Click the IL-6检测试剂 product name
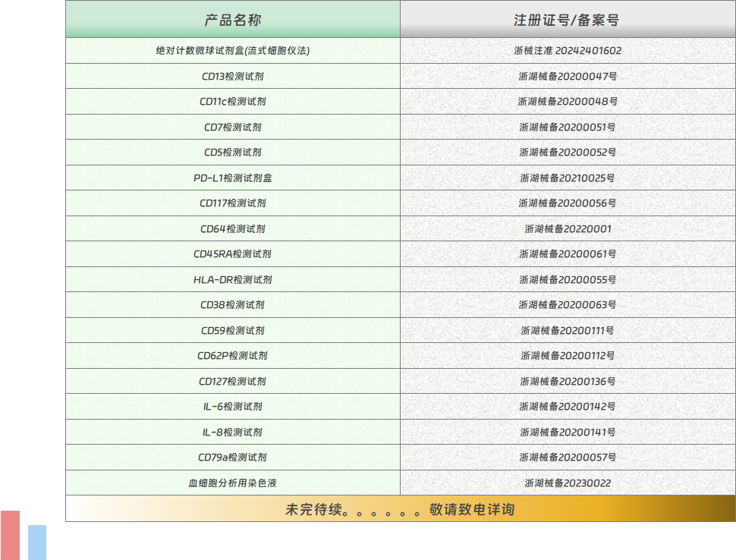736x560 pixels. [233, 407]
